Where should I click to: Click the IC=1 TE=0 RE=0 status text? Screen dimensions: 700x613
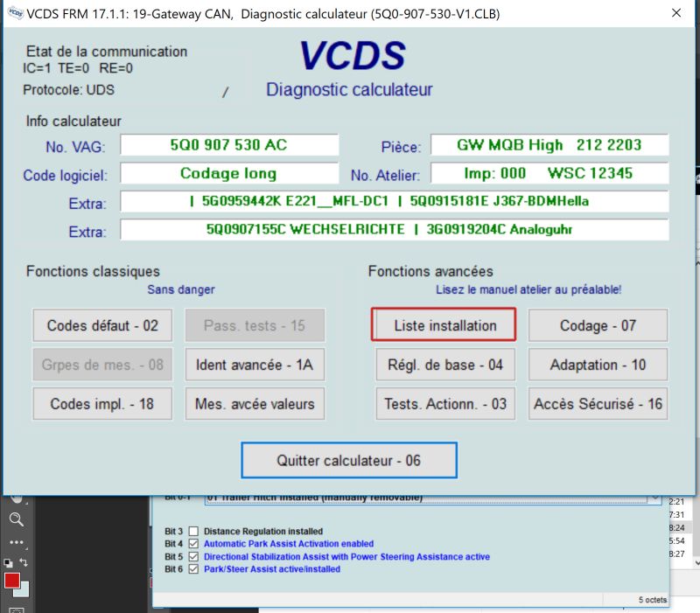pyautogui.click(x=78, y=68)
